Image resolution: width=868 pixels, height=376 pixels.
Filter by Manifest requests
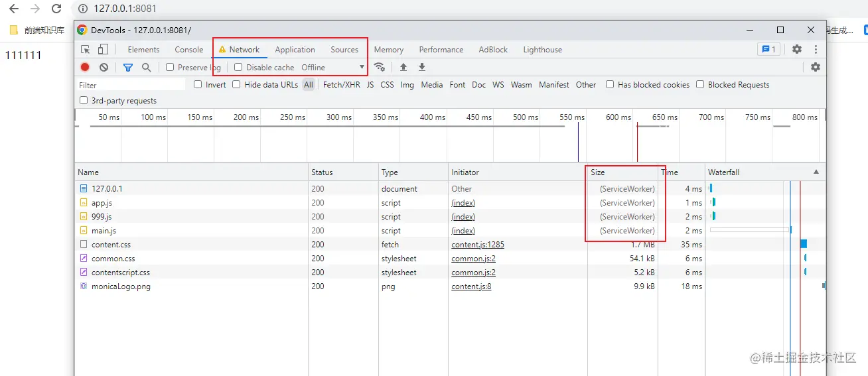pos(554,85)
